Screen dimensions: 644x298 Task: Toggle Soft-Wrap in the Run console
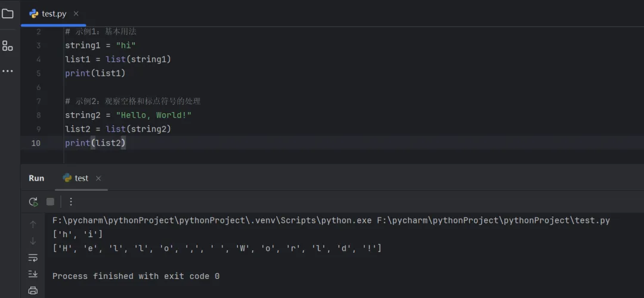tap(33, 257)
